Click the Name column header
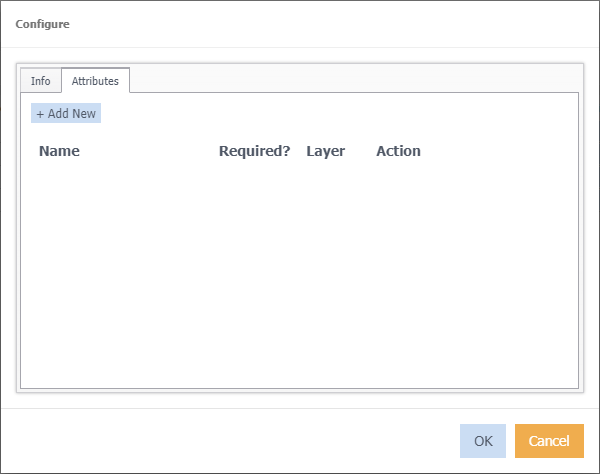Screen dimensions: 600x474 [59, 152]
